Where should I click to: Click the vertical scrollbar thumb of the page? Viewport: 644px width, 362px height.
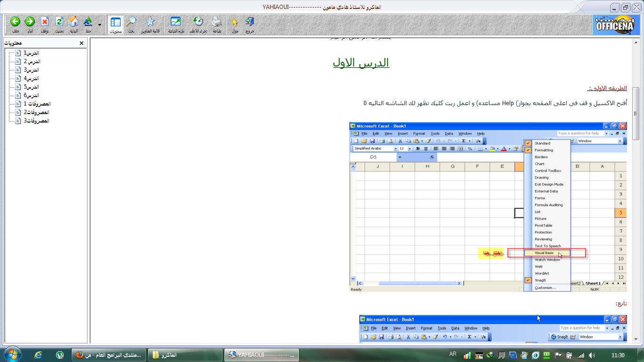(x=636, y=113)
